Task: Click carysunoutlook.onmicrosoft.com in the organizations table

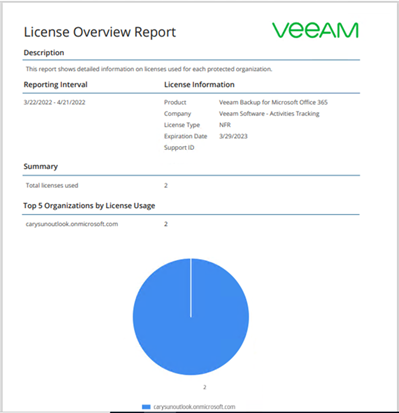Action: point(72,224)
